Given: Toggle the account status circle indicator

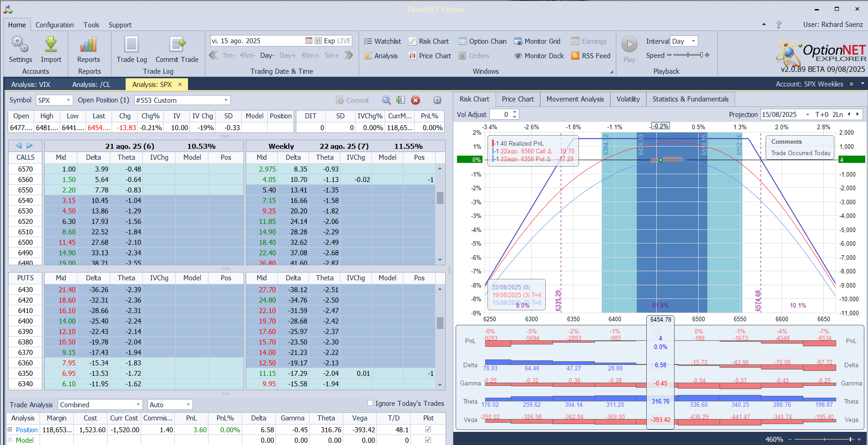Looking at the screenshot, I should 851,84.
